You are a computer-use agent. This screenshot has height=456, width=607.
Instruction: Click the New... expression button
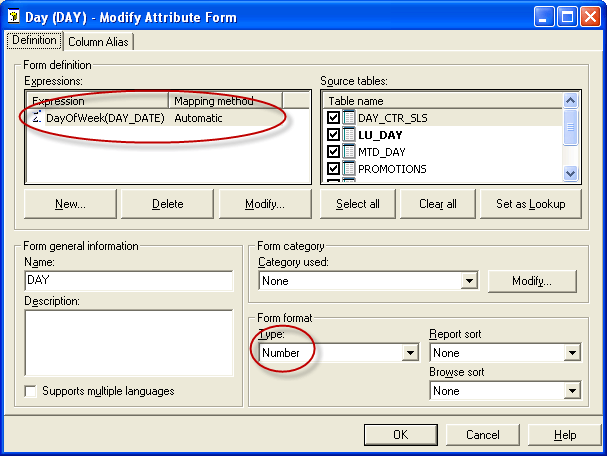coord(70,204)
